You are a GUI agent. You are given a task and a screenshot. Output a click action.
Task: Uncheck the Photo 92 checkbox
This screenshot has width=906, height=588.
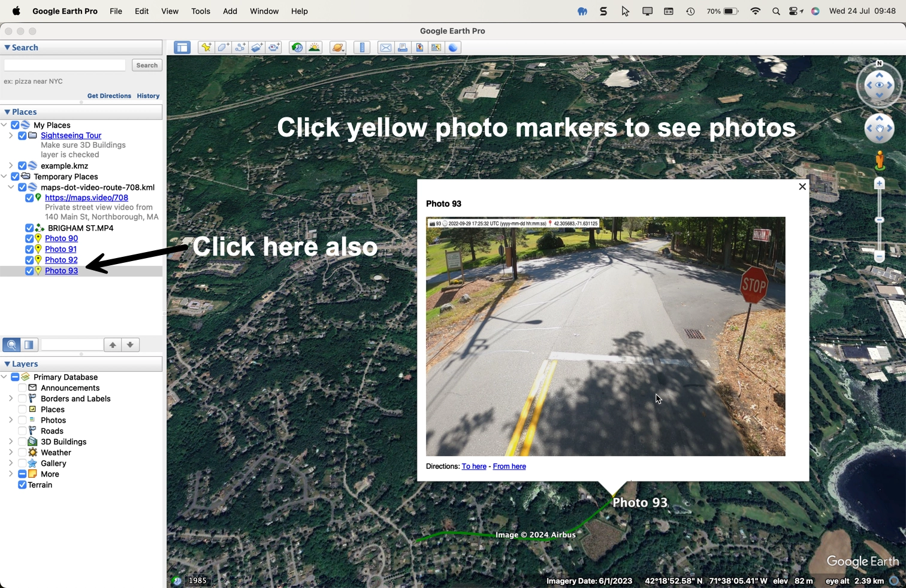pyautogui.click(x=29, y=260)
